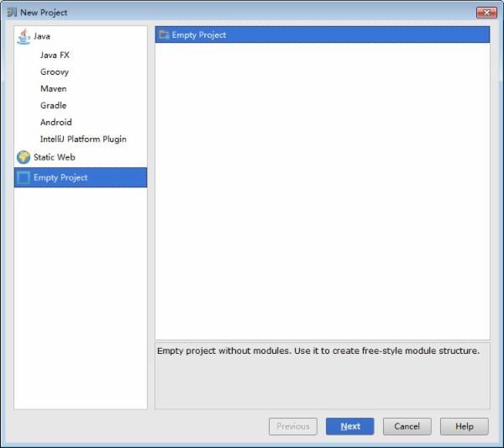Choose the Groovy project type
This screenshot has width=504, height=448.
click(81, 71)
